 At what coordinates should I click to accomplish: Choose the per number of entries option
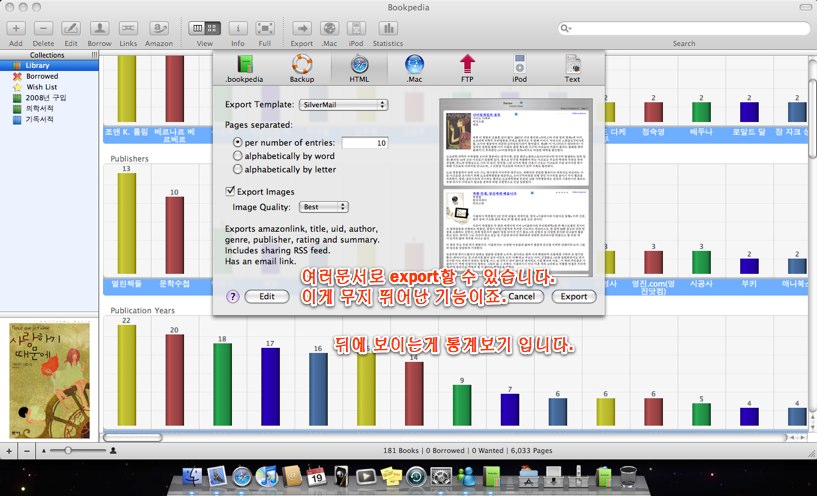238,142
